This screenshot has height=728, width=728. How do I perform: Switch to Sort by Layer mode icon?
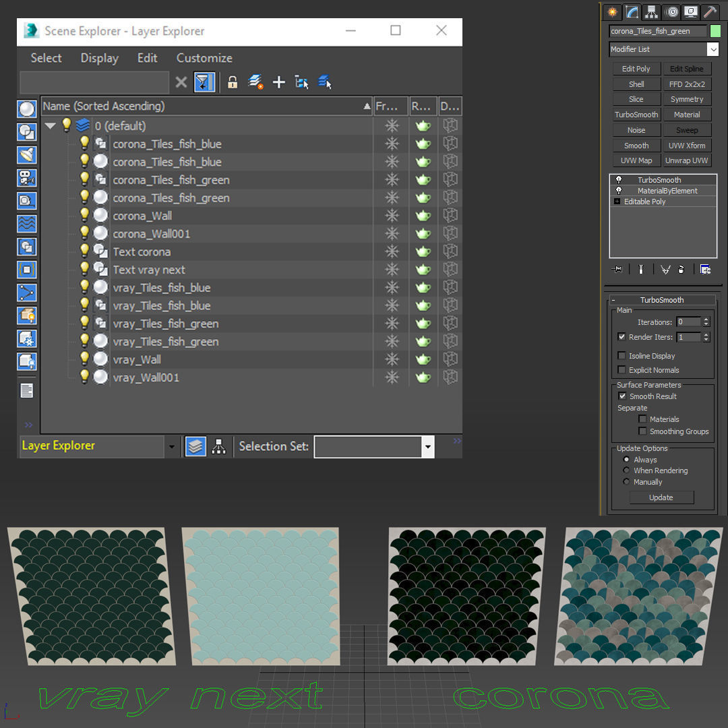coord(196,446)
